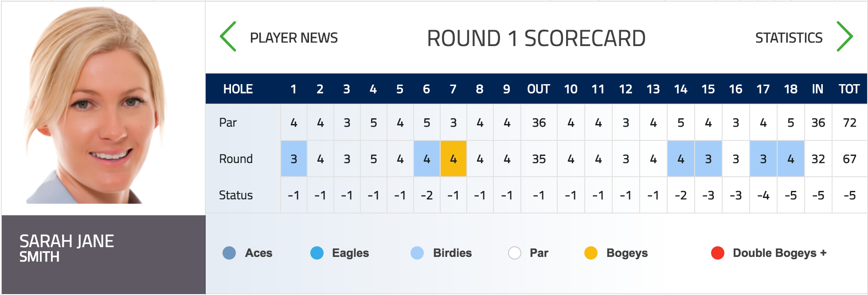Click the empty Par legend circle
This screenshot has width=868, height=295.
(x=515, y=253)
